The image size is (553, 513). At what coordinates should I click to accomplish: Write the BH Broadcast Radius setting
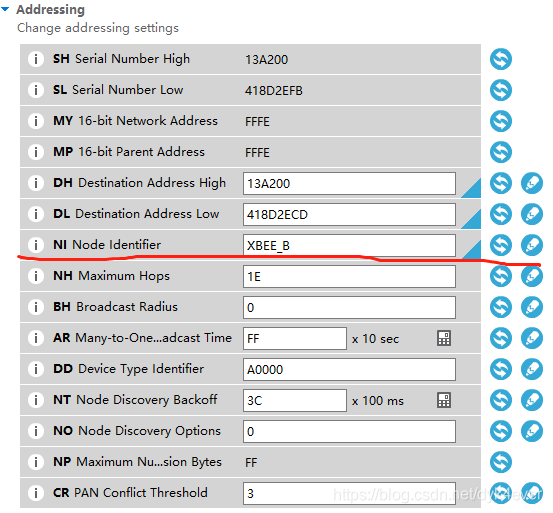(x=532, y=307)
